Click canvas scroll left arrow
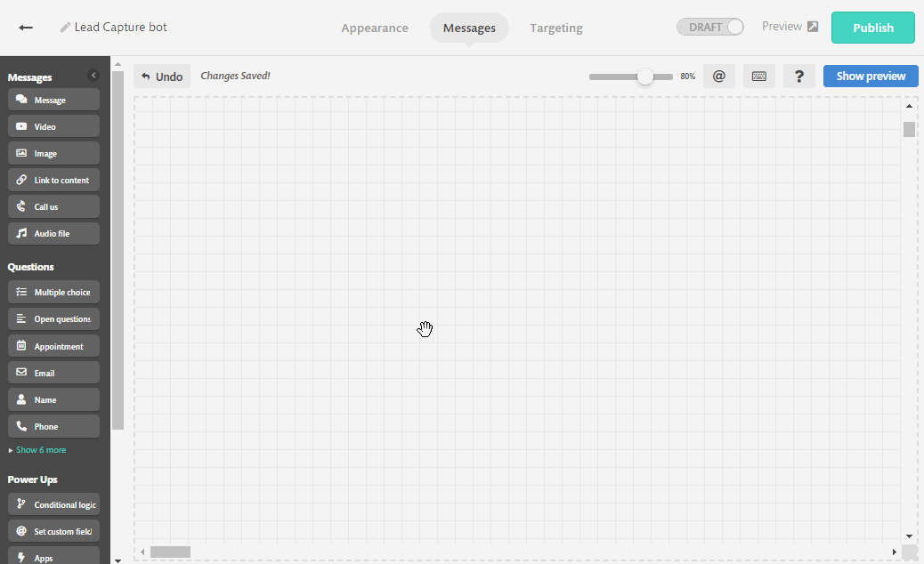Screen dimensions: 924x564 click(x=142, y=552)
